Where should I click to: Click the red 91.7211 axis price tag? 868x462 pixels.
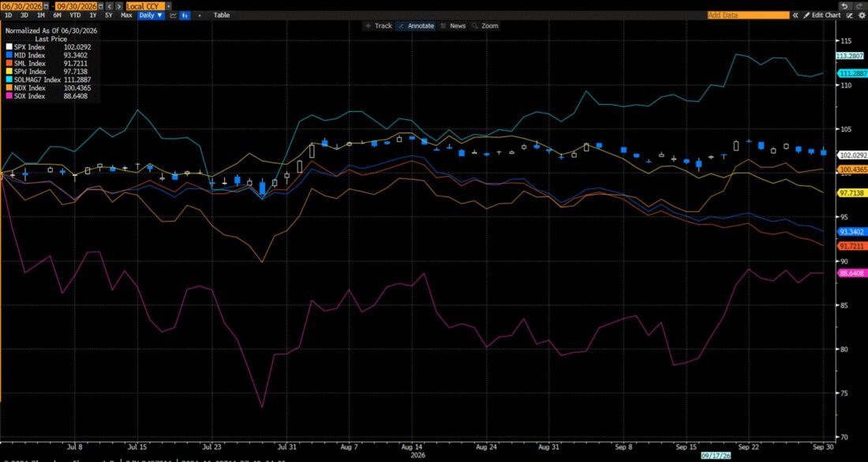pyautogui.click(x=852, y=246)
